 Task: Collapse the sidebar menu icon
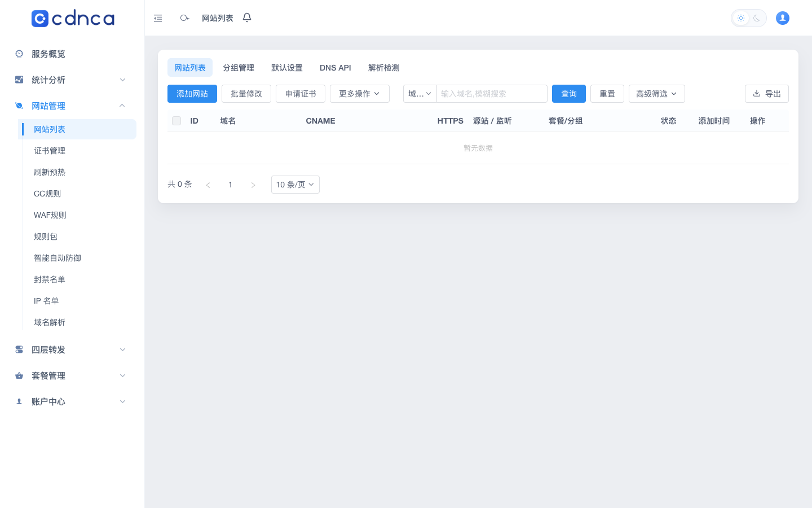pos(158,18)
